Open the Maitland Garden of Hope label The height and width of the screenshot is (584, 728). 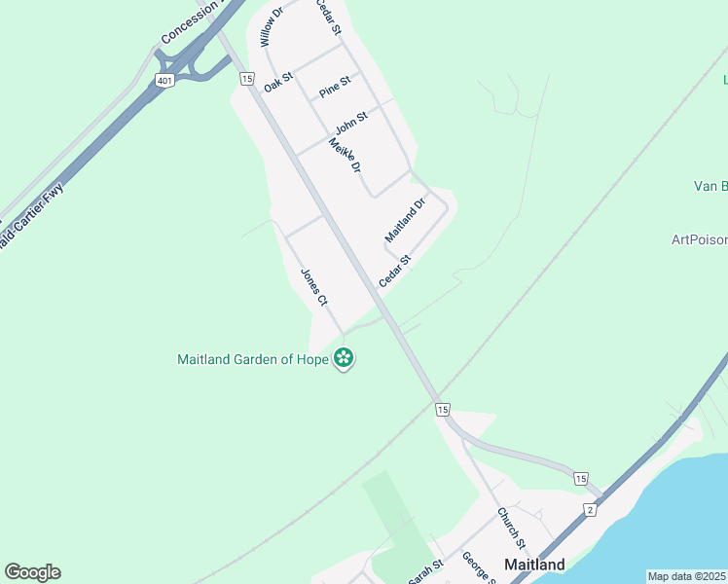coord(253,359)
